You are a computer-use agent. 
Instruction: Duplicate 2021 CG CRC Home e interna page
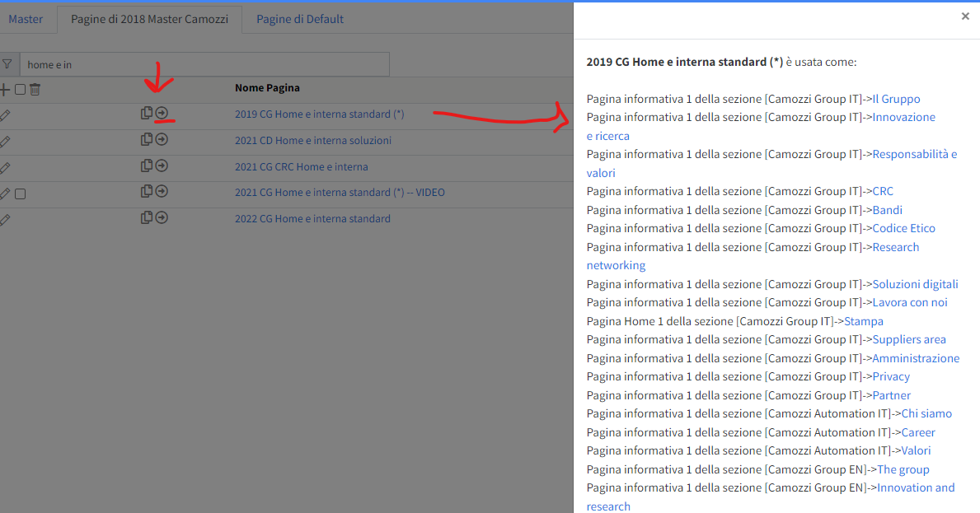click(146, 166)
